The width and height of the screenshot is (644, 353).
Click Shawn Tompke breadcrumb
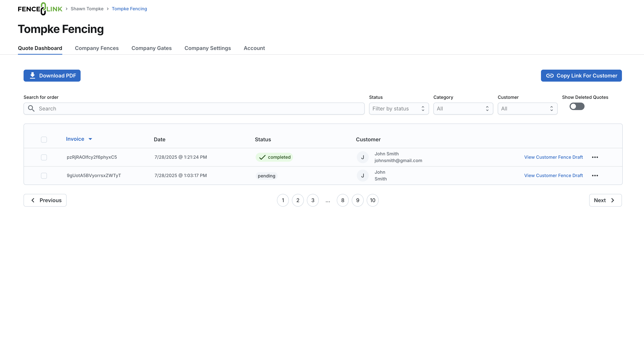pyautogui.click(x=87, y=9)
